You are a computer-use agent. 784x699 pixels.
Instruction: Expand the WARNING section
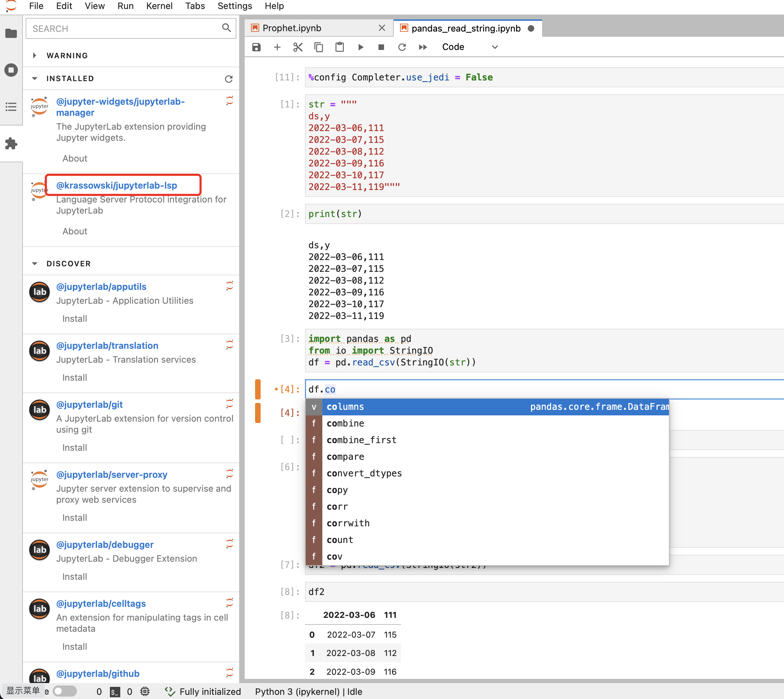tap(35, 55)
